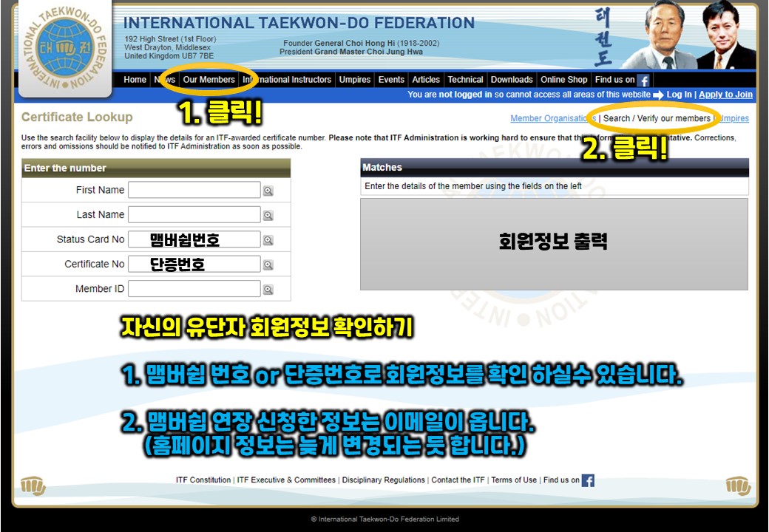Click the founder portrait photo

tap(661, 35)
